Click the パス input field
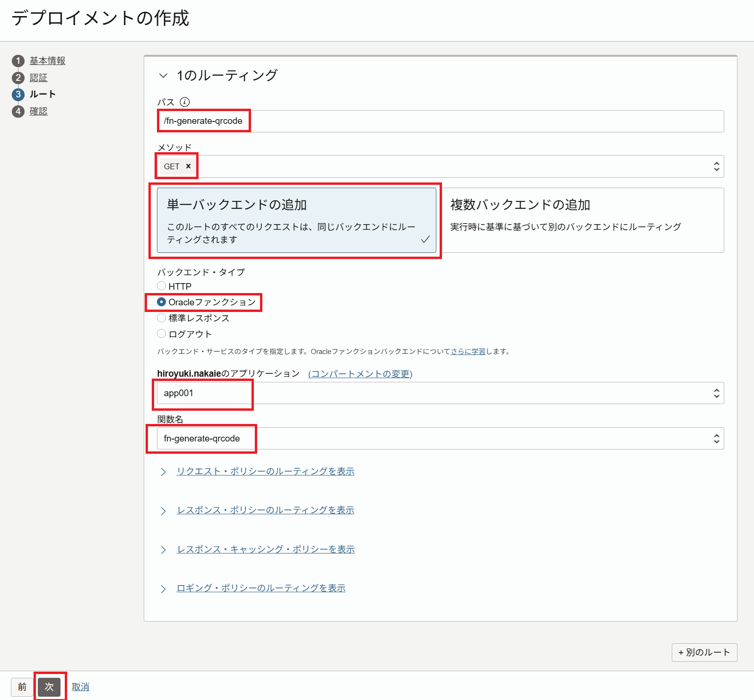 [x=440, y=121]
